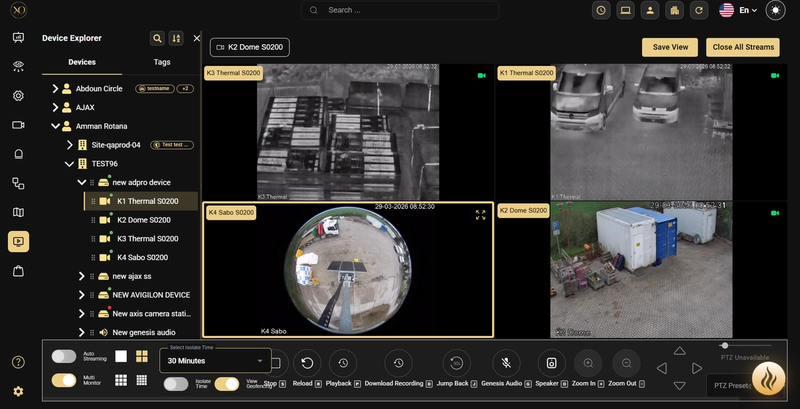Select the Devices tab
The image size is (800, 409).
click(x=82, y=62)
